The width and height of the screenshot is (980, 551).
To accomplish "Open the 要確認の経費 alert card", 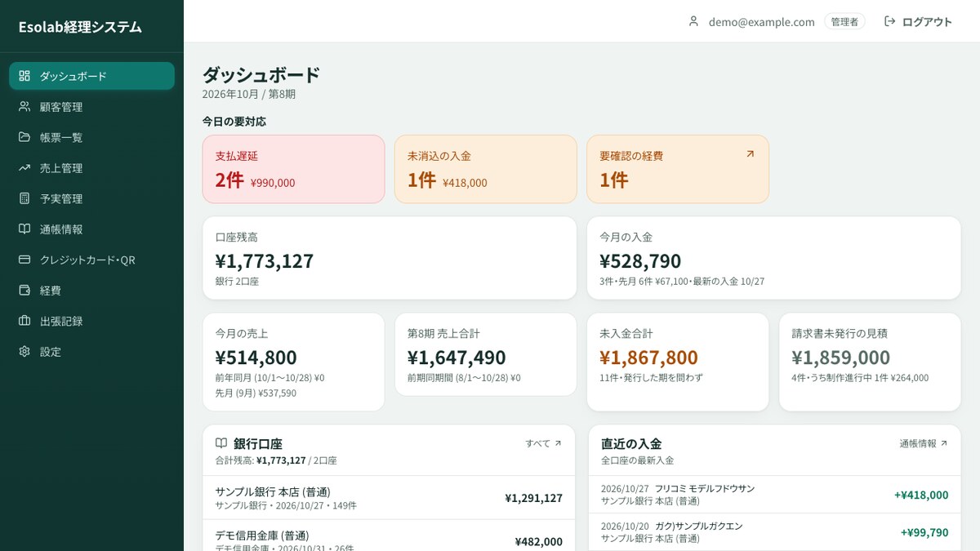I will pyautogui.click(x=678, y=169).
